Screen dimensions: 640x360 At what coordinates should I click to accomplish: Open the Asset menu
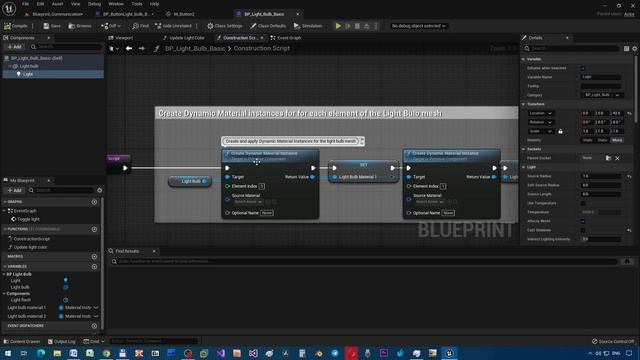click(x=57, y=4)
